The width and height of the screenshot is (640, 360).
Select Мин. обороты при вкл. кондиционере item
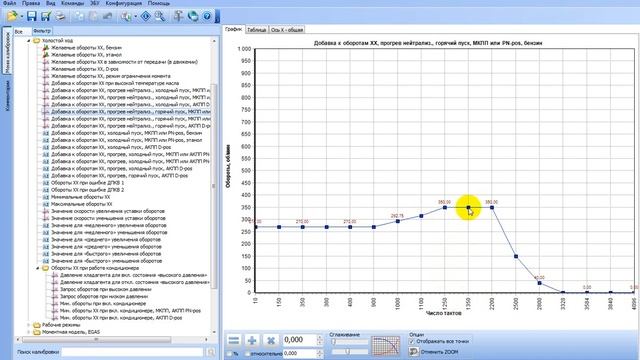click(x=103, y=304)
